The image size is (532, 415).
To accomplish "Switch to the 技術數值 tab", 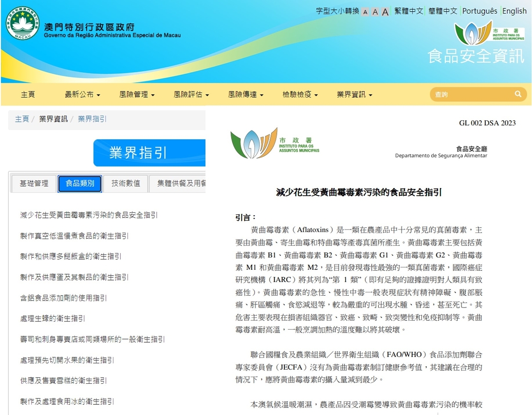I will click(x=126, y=184).
